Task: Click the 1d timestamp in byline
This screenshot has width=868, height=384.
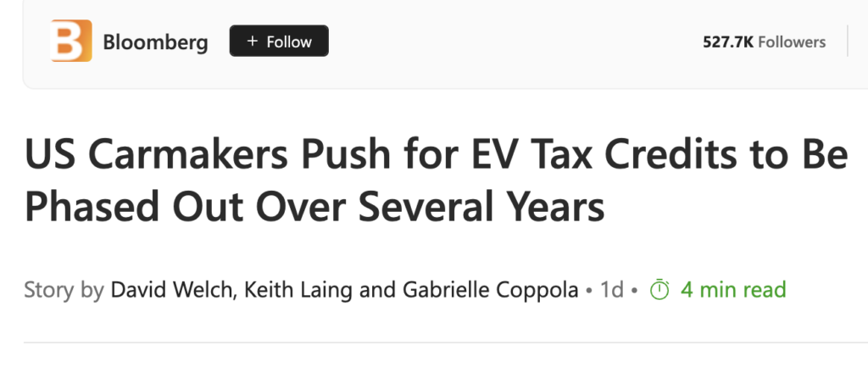Action: [x=612, y=290]
